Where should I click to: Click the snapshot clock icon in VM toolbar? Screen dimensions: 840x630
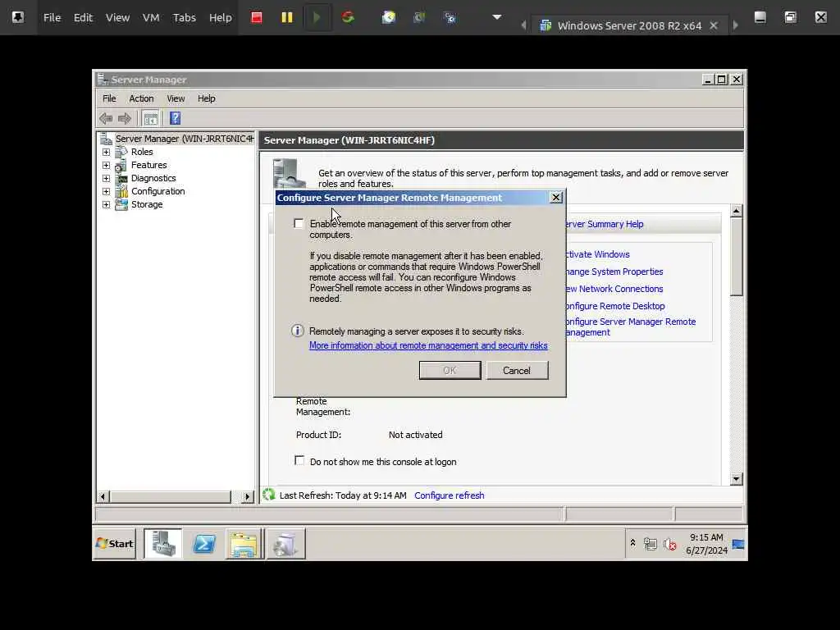388,18
